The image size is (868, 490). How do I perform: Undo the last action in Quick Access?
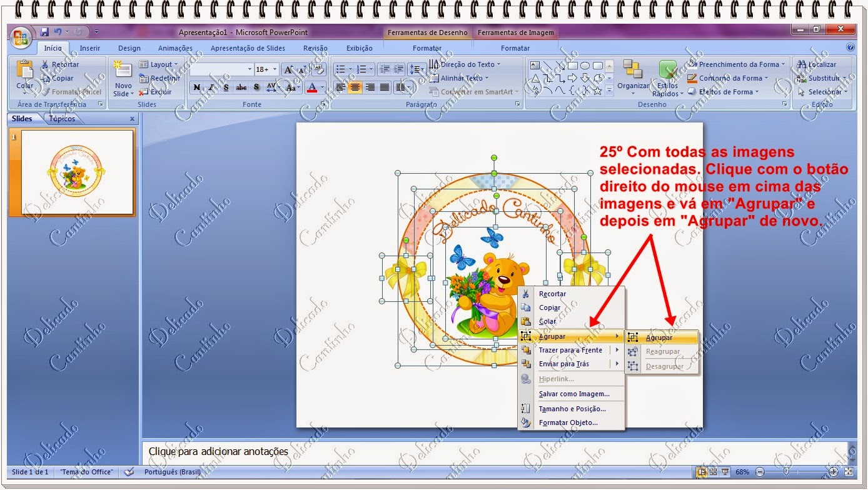58,32
